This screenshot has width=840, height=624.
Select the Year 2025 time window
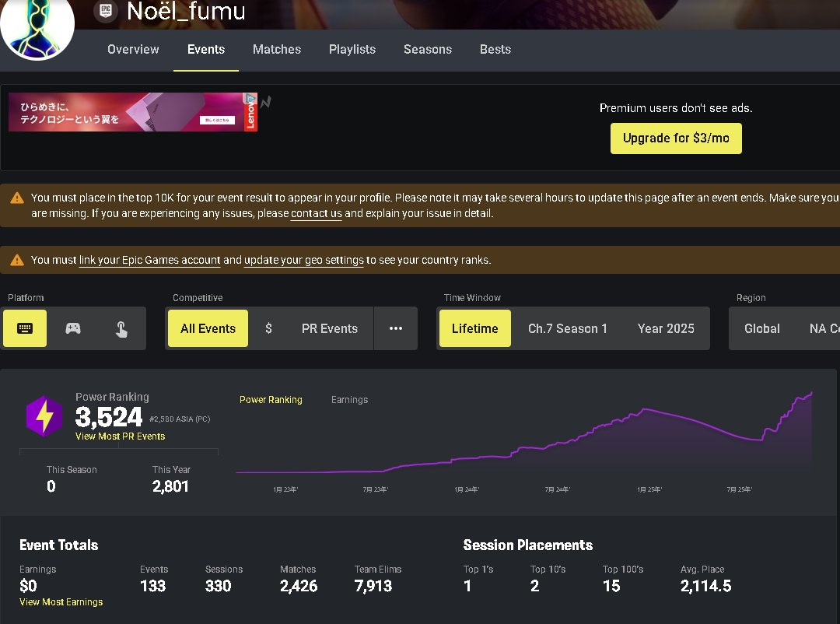666,328
